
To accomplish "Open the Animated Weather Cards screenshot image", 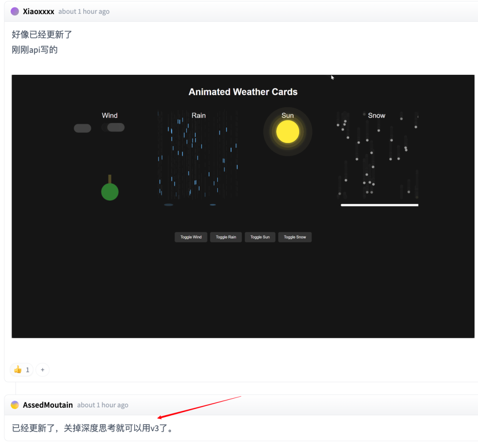I will tap(243, 206).
